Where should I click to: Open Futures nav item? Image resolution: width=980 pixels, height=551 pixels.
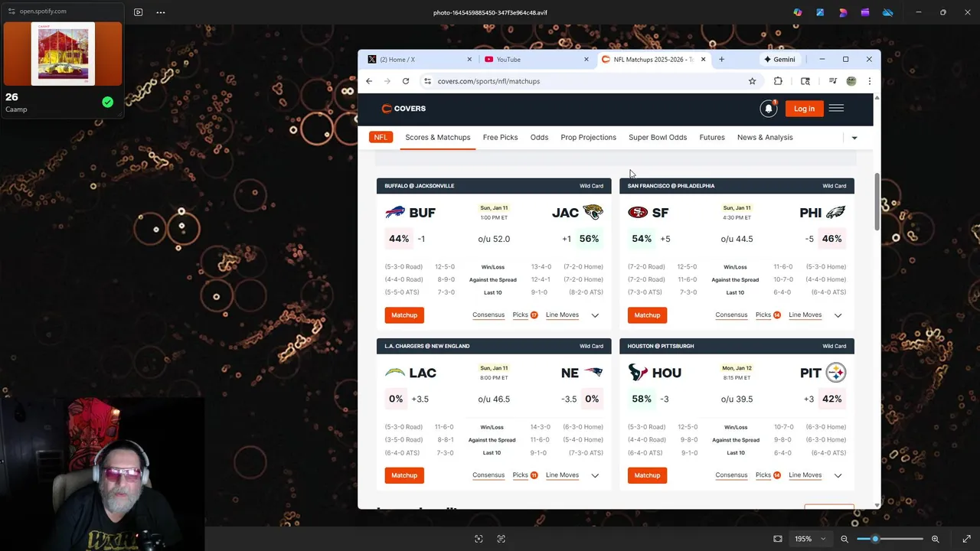coord(712,138)
